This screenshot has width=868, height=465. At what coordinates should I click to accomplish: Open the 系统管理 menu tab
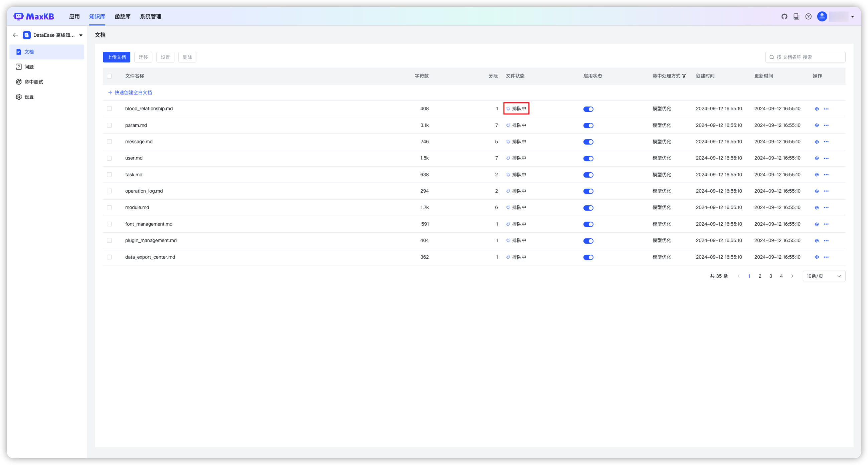point(150,16)
